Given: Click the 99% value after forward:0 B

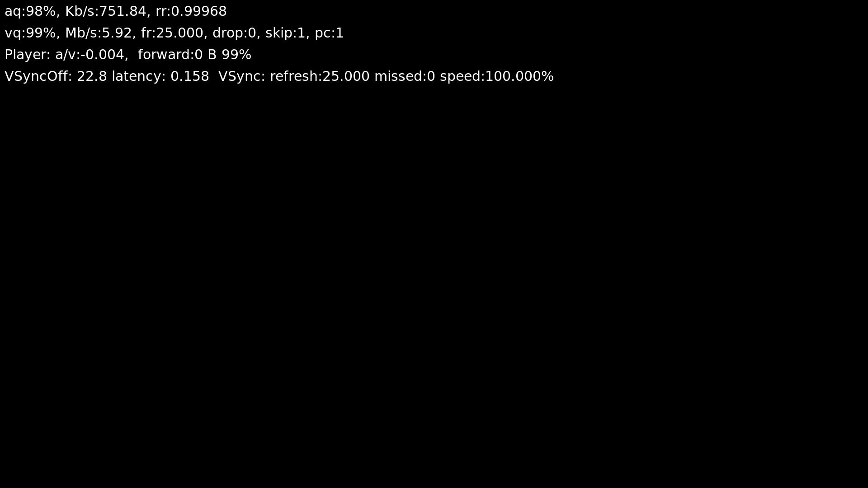Looking at the screenshot, I should tap(236, 55).
